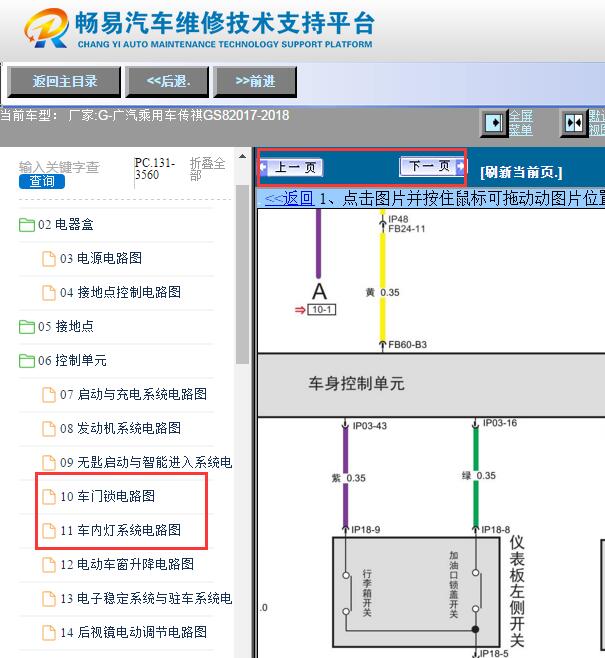
Task: Click the 行李箱开关 switch symbol
Action: 346,593
